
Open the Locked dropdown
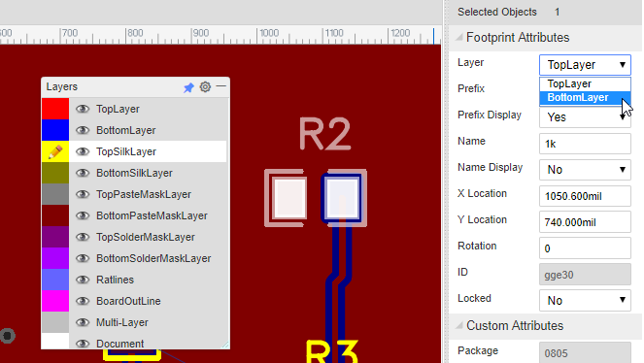[x=585, y=301]
